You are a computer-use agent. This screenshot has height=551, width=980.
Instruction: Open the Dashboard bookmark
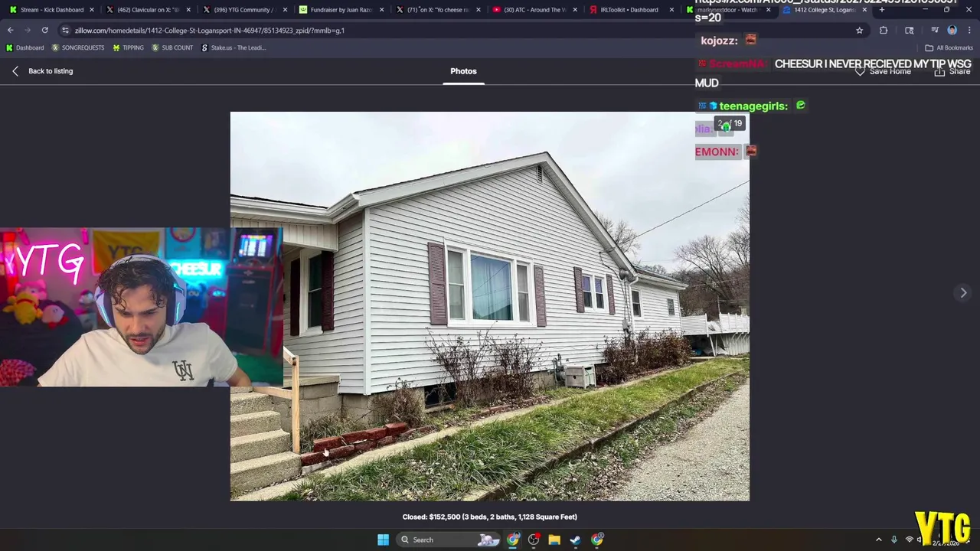24,47
